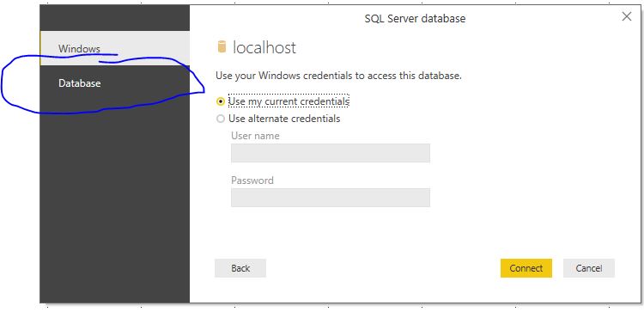Cancel the SQL Server database dialog

tap(588, 268)
